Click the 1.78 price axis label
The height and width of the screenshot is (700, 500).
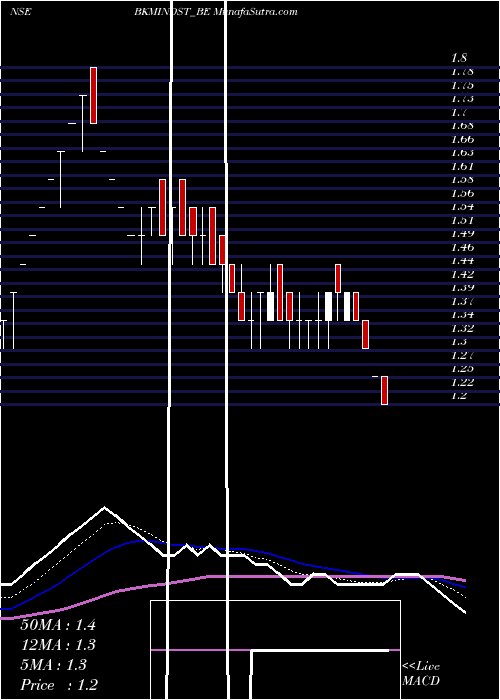[x=462, y=71]
